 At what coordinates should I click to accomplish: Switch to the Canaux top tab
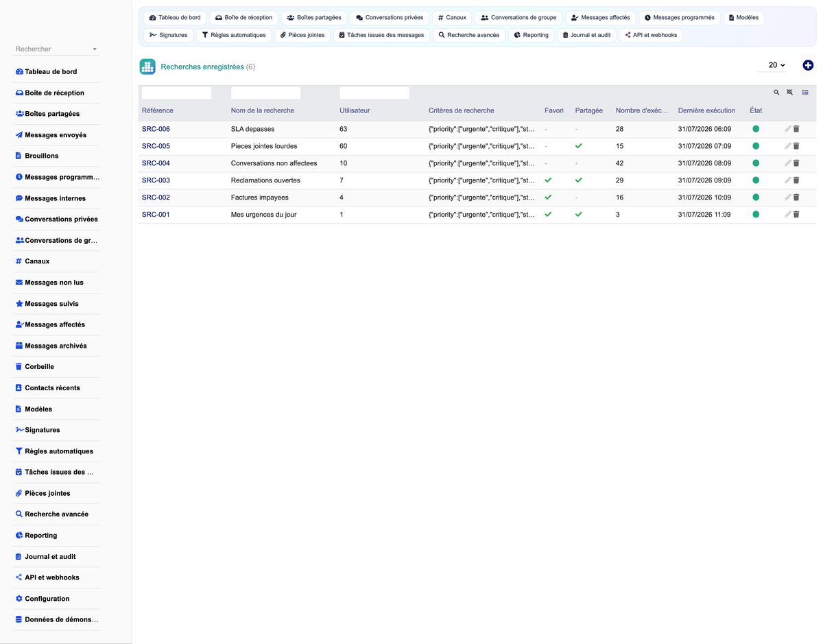451,18
